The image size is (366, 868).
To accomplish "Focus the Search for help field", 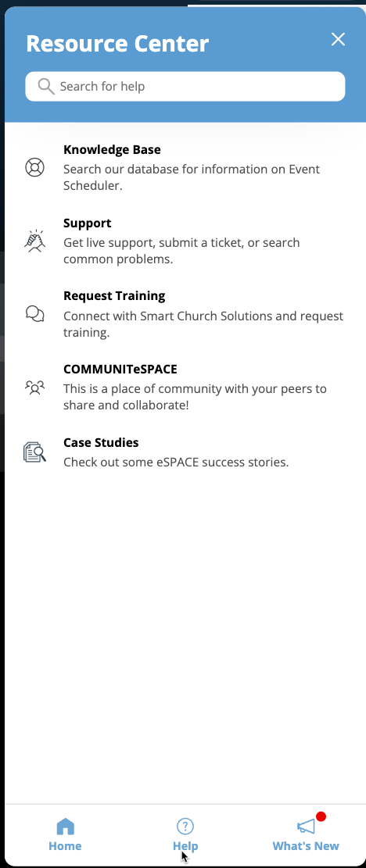I will pos(185,87).
